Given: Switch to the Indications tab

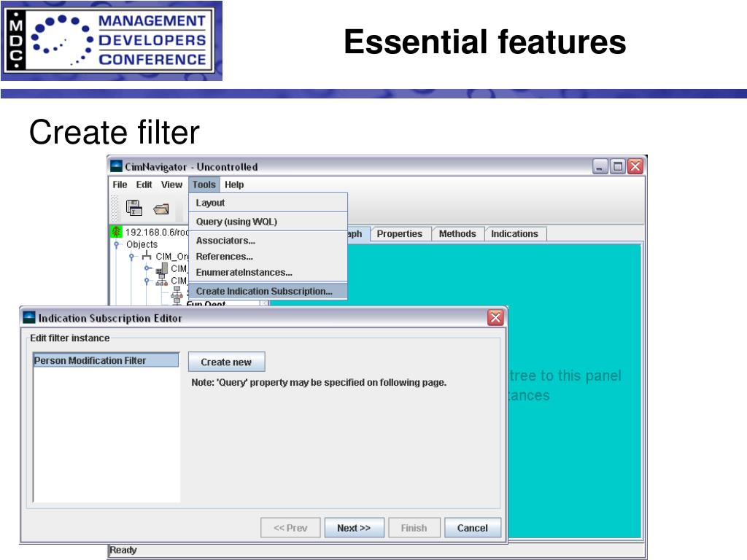Looking at the screenshot, I should (514, 234).
